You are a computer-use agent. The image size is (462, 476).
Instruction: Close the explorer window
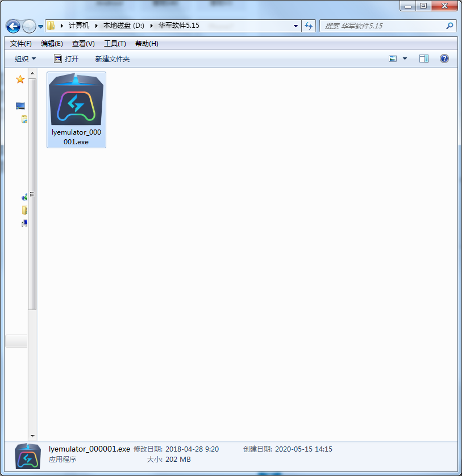pos(444,6)
